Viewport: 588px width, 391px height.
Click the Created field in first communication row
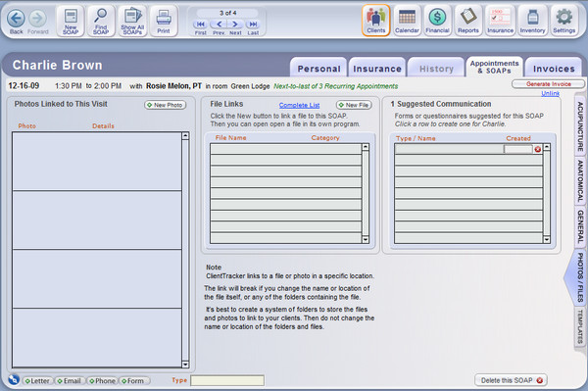tap(518, 149)
